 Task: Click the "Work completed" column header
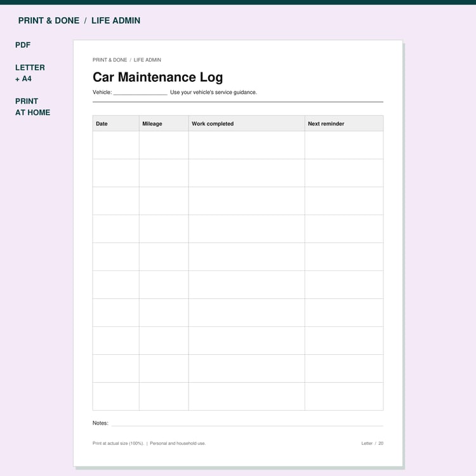point(247,124)
